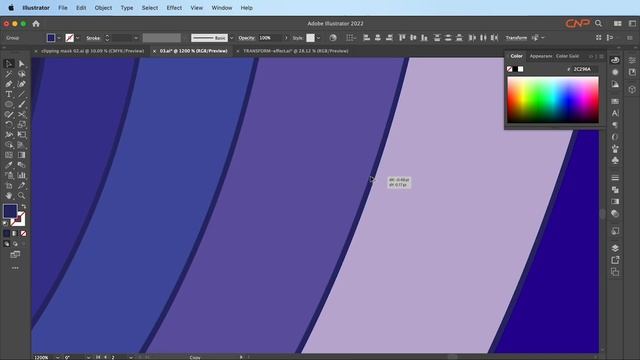
Task: Open the Align To options dropdown
Action: [x=350, y=38]
